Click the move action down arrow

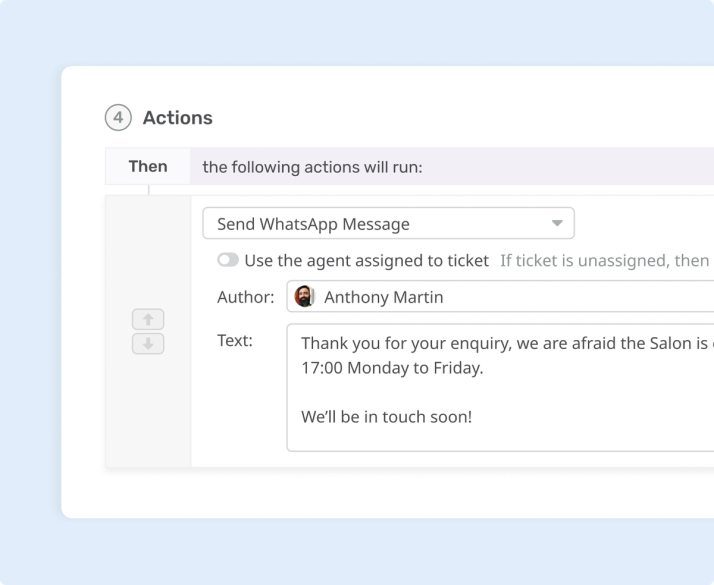pyautogui.click(x=148, y=344)
